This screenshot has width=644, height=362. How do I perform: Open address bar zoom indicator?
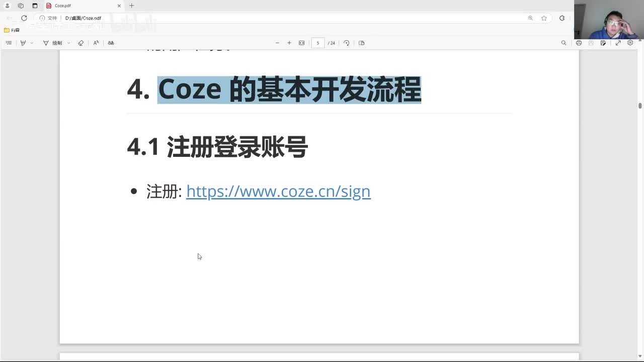tap(530, 18)
